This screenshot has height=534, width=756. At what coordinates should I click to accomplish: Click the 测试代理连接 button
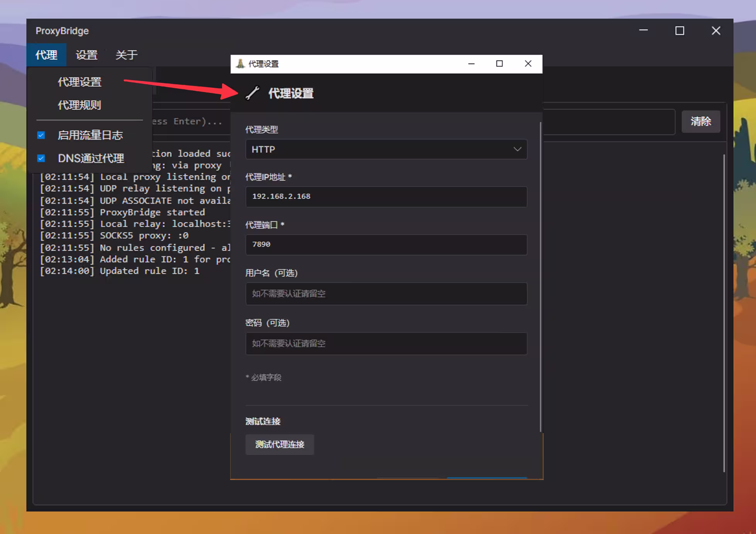click(x=280, y=444)
